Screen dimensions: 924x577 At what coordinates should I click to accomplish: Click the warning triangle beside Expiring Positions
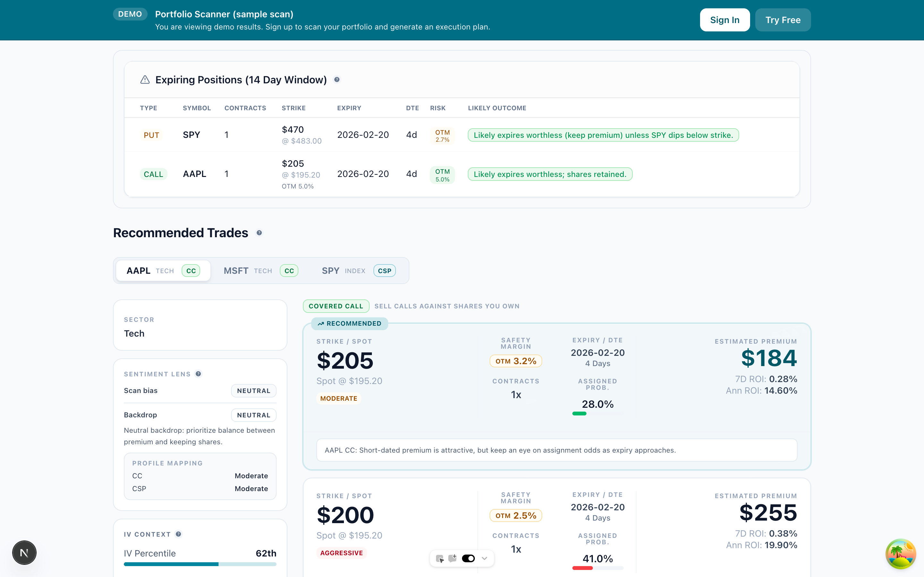tap(145, 79)
